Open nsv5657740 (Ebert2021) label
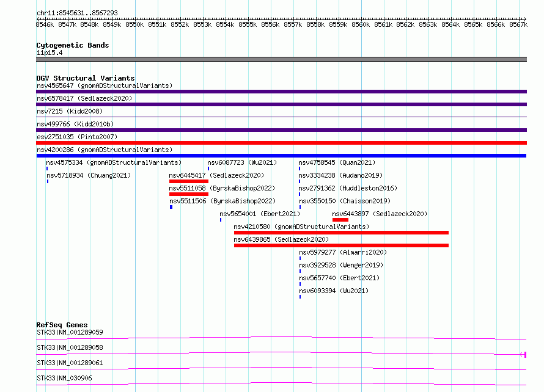 [339, 278]
